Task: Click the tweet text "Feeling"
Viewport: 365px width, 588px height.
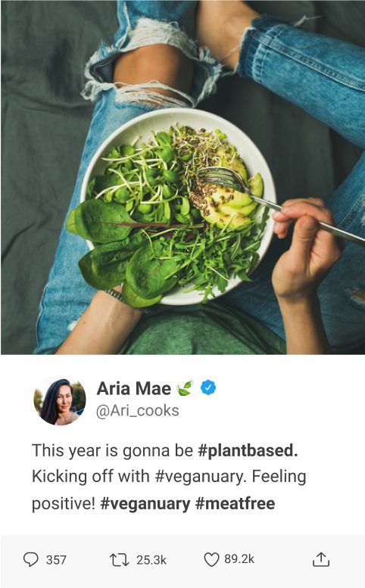Action: click(279, 477)
